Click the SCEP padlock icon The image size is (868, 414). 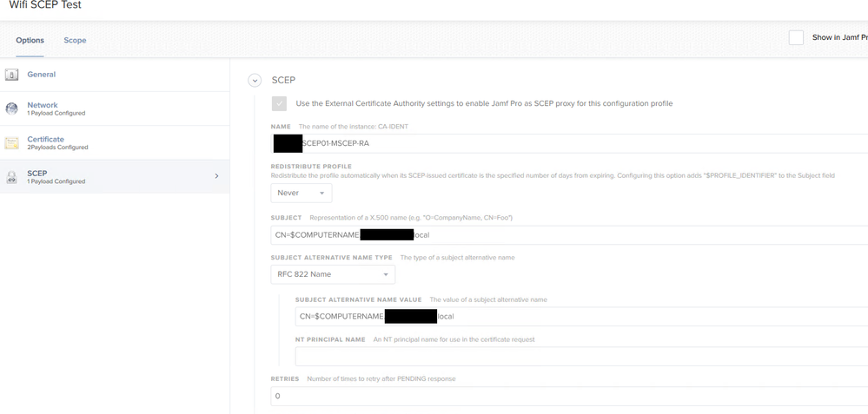point(11,177)
